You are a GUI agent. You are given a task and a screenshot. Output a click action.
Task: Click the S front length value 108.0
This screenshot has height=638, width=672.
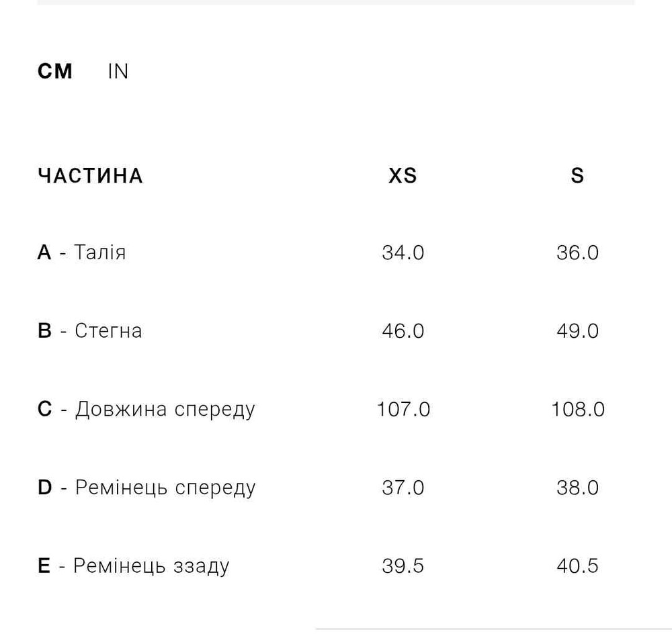[578, 409]
